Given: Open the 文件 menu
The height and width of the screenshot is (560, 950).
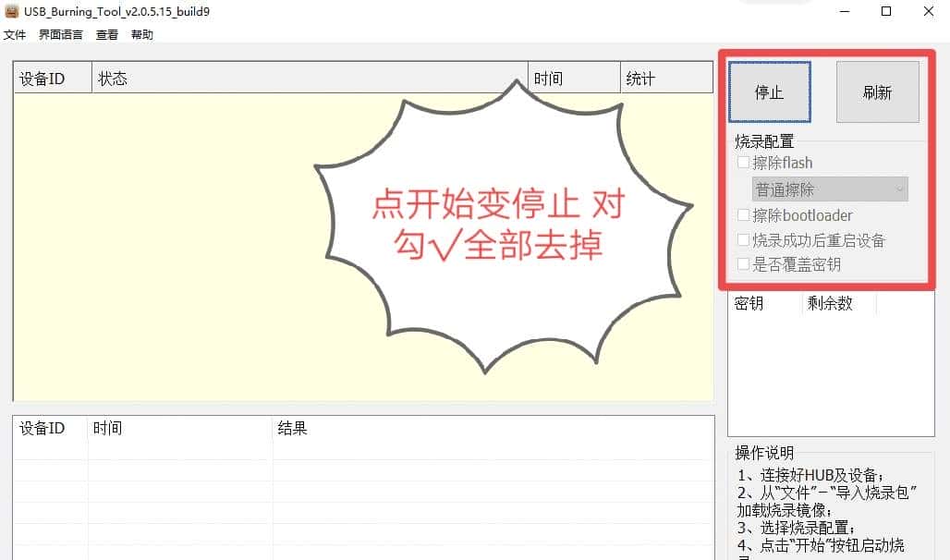Looking at the screenshot, I should 15,34.
